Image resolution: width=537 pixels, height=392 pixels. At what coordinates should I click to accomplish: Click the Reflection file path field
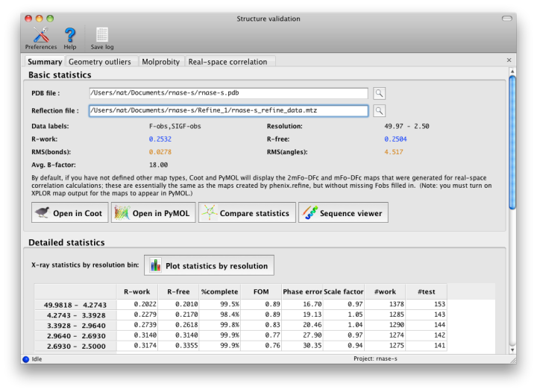pos(227,111)
